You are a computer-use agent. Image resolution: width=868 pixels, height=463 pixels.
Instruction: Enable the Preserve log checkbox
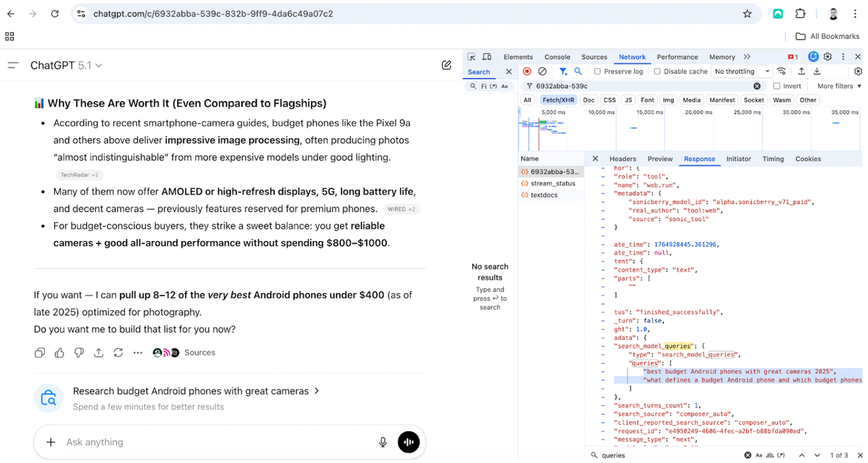pos(597,71)
